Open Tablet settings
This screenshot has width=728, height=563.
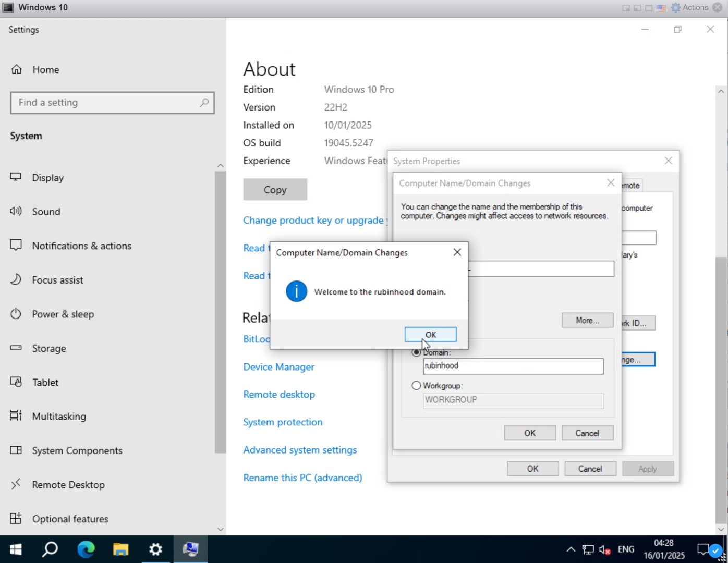[45, 383]
